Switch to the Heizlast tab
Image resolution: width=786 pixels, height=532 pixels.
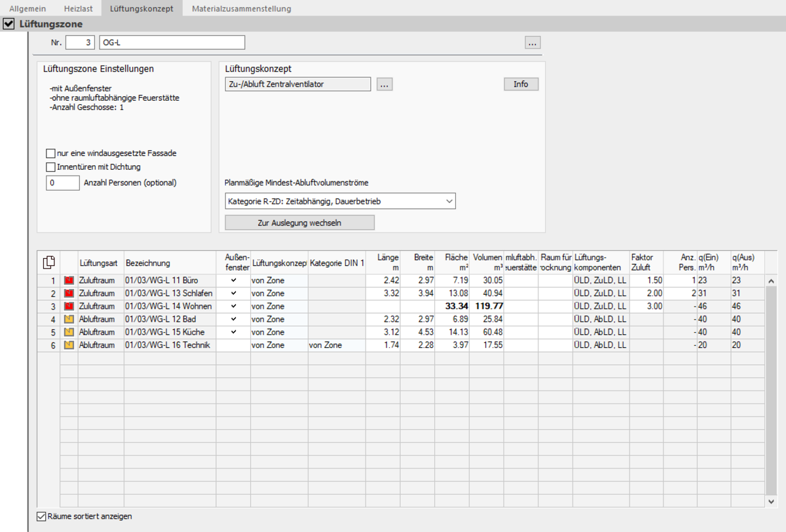tap(78, 9)
